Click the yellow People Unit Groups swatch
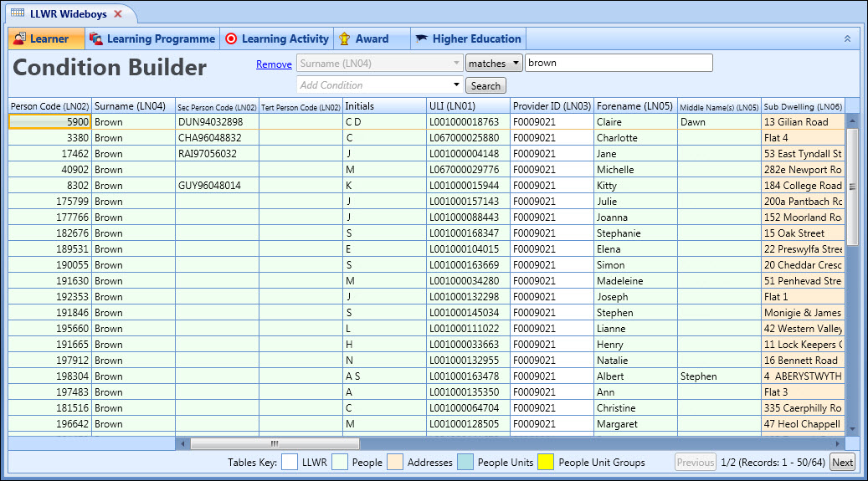Viewport: 868px width, 481px height. tap(546, 463)
